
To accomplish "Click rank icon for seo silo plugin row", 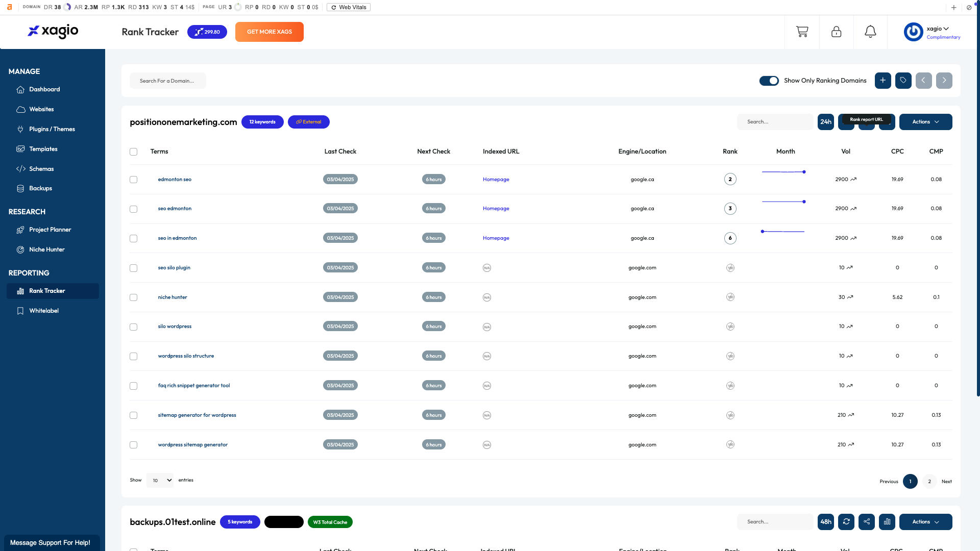I will coord(730,268).
